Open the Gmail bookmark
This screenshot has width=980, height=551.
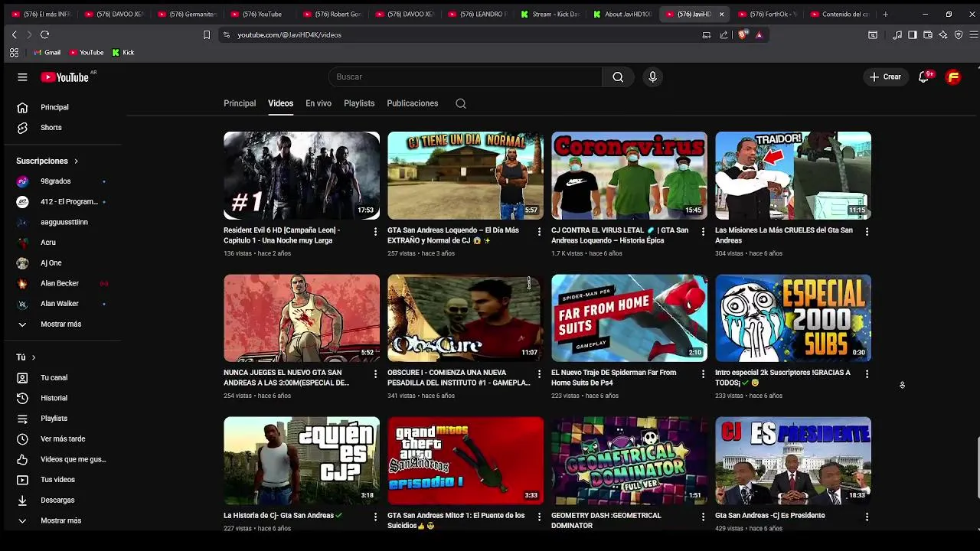[47, 53]
